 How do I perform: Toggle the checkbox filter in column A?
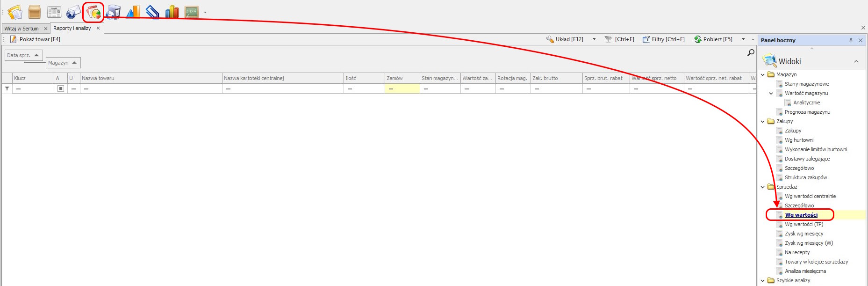[x=61, y=88]
